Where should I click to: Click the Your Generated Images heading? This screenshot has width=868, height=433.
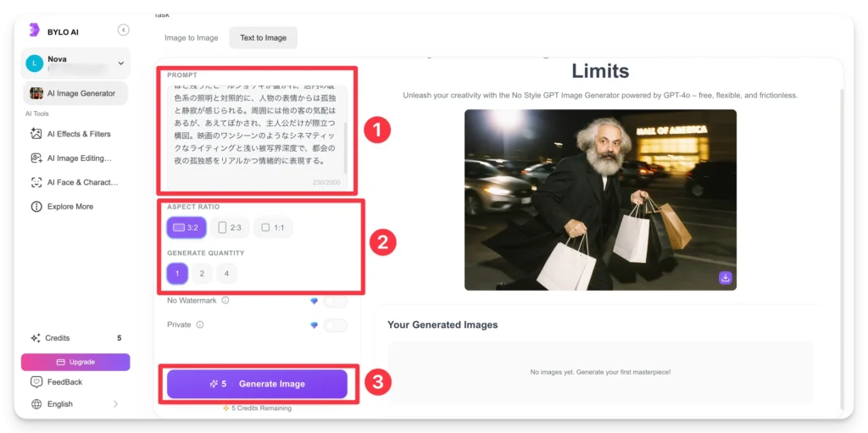(x=442, y=325)
